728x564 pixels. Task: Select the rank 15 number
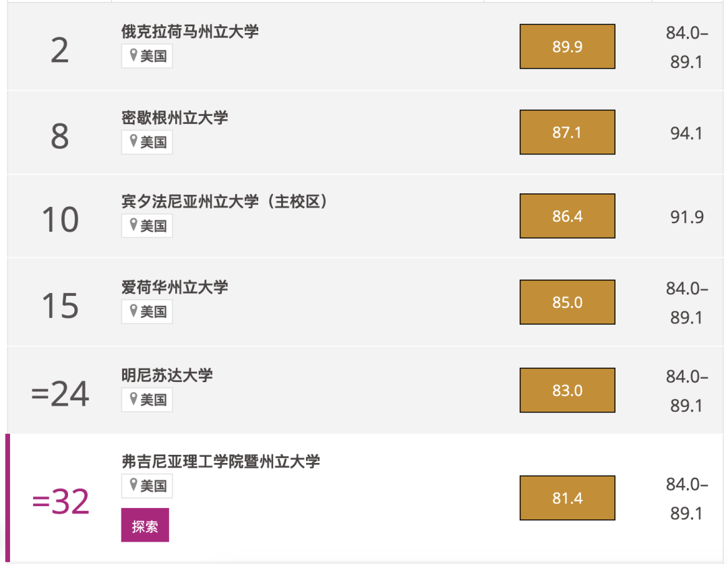coord(61,306)
